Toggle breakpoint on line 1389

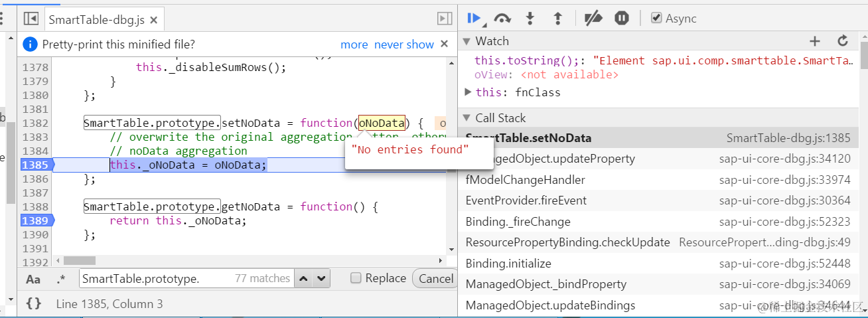[x=35, y=220]
